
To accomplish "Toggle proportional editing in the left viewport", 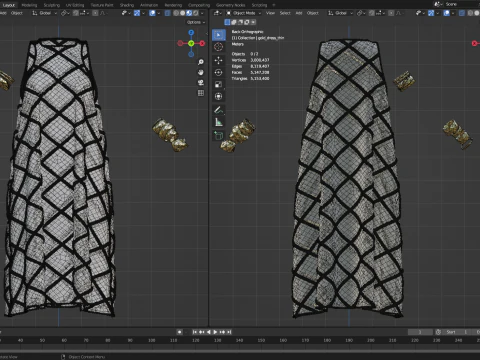I will click(x=95, y=13).
